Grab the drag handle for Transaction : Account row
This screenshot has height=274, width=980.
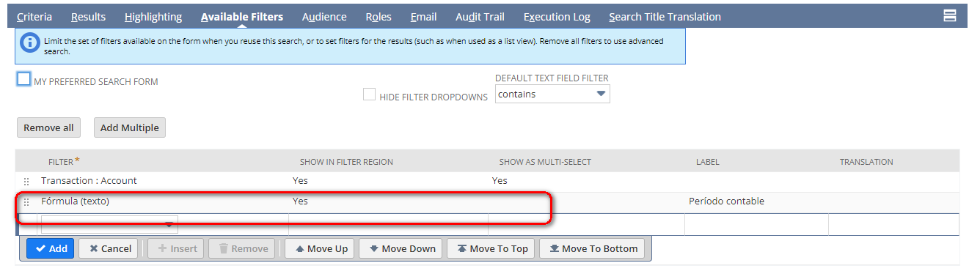26,181
